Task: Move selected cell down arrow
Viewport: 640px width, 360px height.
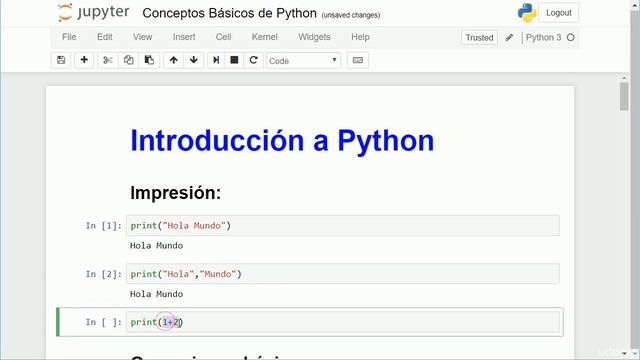Action: click(193, 60)
